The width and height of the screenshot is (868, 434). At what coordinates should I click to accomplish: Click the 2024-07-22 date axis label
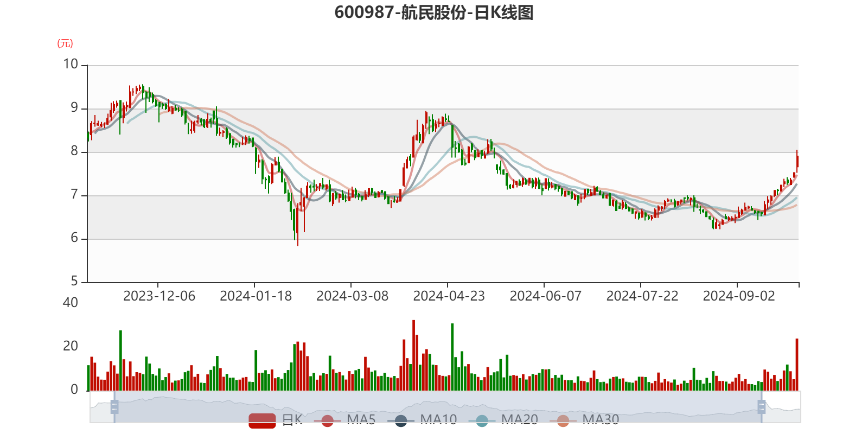(642, 296)
